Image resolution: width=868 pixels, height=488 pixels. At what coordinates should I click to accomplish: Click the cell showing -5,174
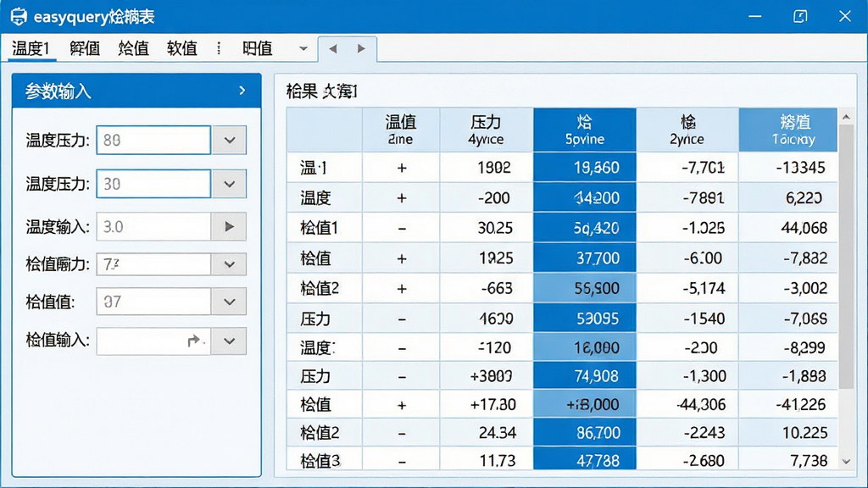coord(687,288)
